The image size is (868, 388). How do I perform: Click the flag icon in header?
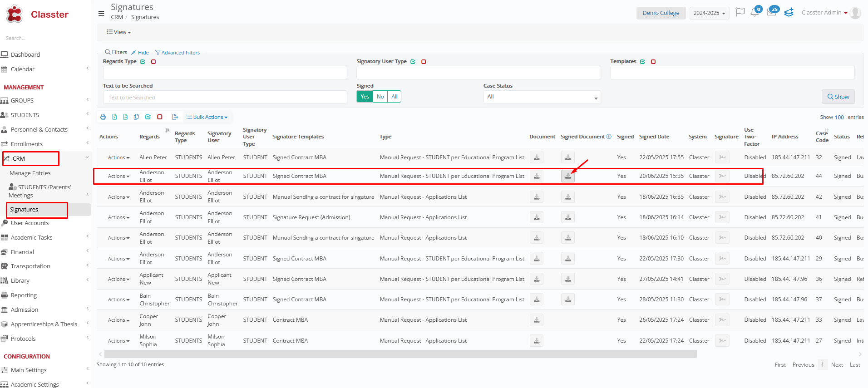point(740,12)
